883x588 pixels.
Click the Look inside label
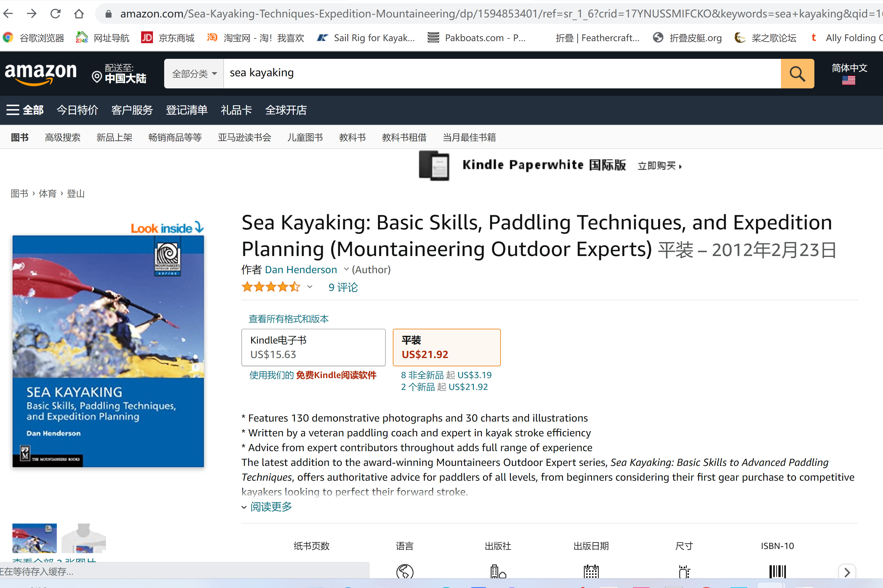[x=167, y=228]
